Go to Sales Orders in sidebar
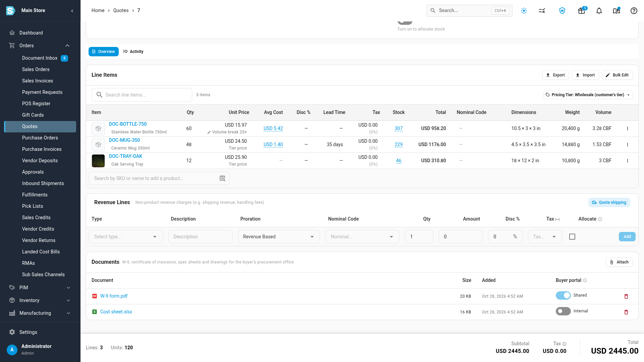The width and height of the screenshot is (644, 362). click(36, 69)
